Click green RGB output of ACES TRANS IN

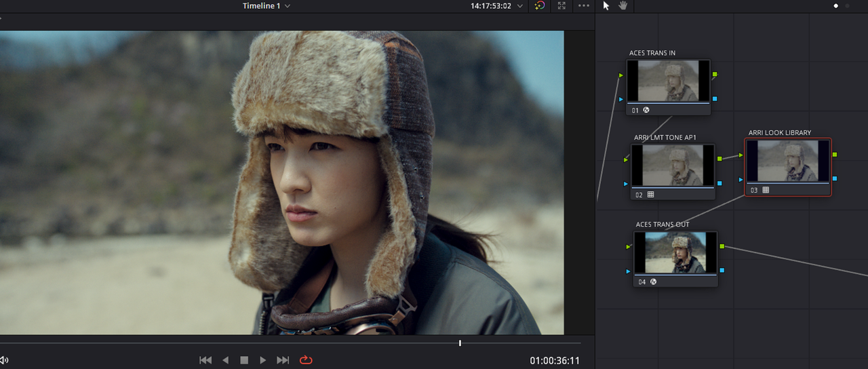pos(715,74)
